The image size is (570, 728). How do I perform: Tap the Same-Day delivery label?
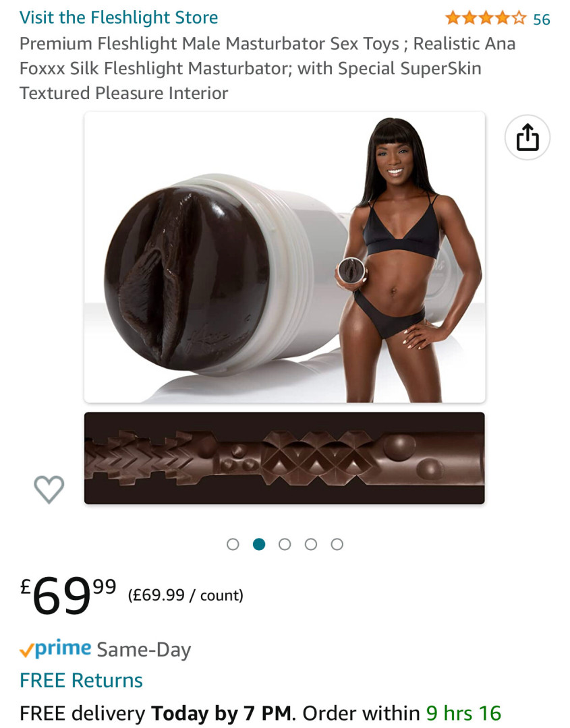pyautogui.click(x=144, y=650)
